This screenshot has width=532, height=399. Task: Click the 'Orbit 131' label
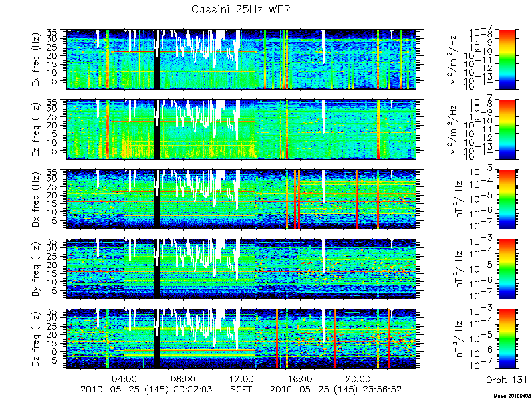[507, 379]
